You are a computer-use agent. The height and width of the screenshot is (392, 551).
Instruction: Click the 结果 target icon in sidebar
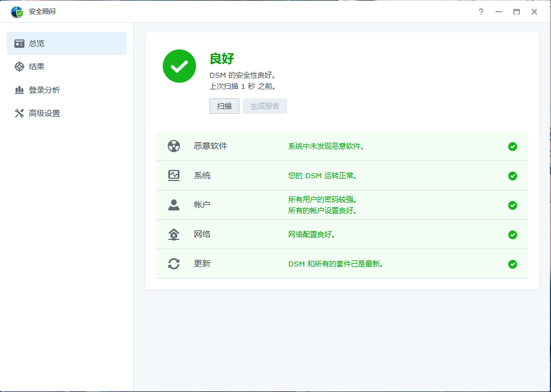click(x=19, y=67)
